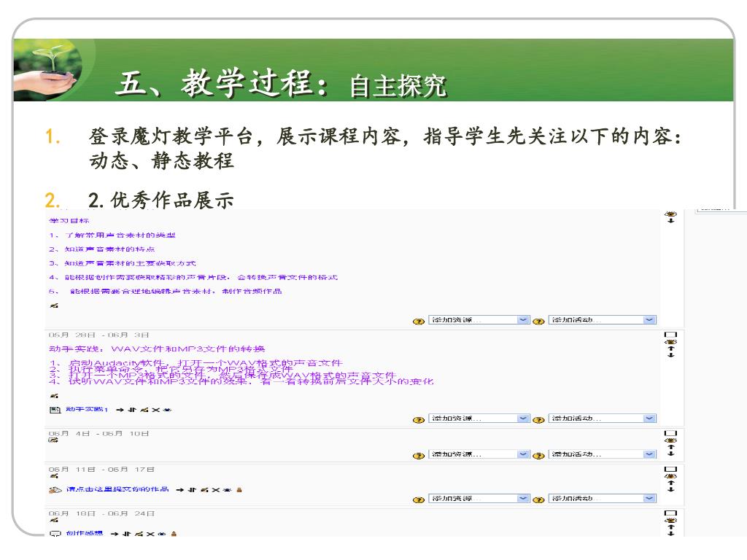The height and width of the screenshot is (560, 747).
Task: Edit summary of the 06月18日 week section
Action: coord(53,520)
